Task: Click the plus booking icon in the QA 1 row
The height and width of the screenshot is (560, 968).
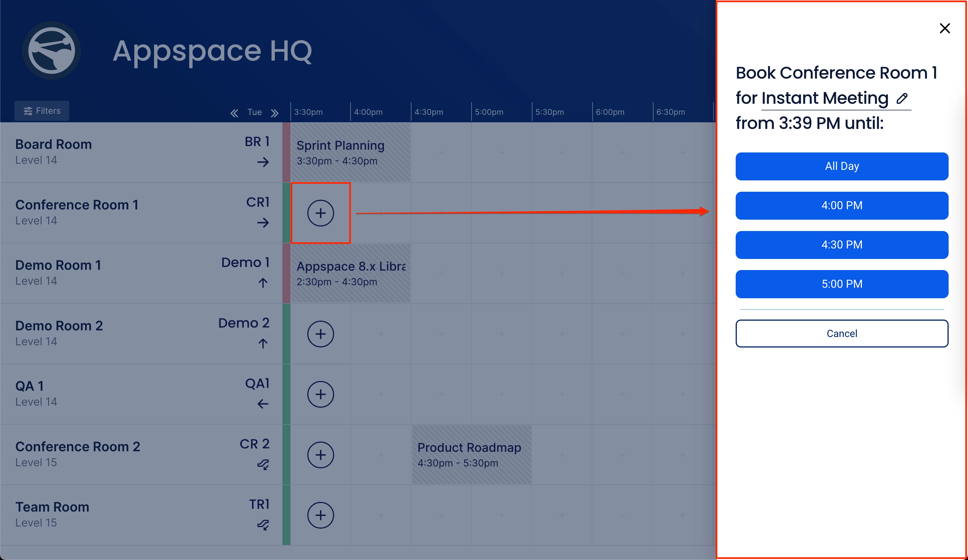Action: (320, 394)
